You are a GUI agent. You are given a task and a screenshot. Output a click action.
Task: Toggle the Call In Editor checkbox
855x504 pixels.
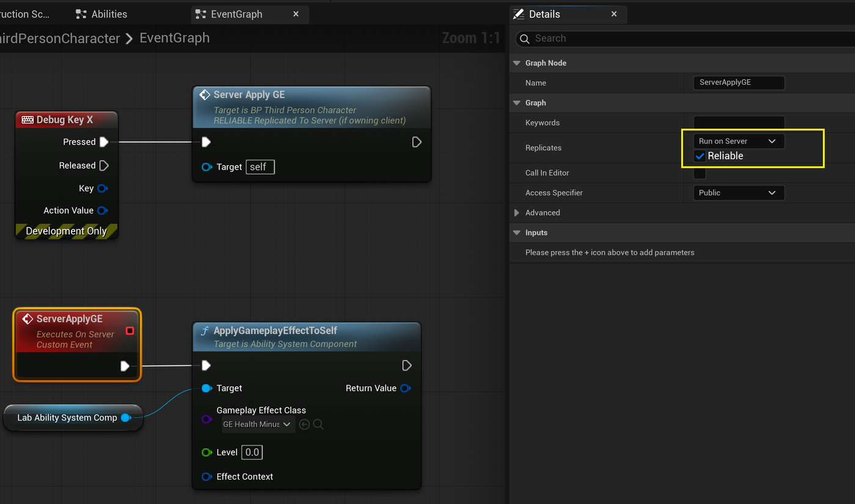(700, 173)
